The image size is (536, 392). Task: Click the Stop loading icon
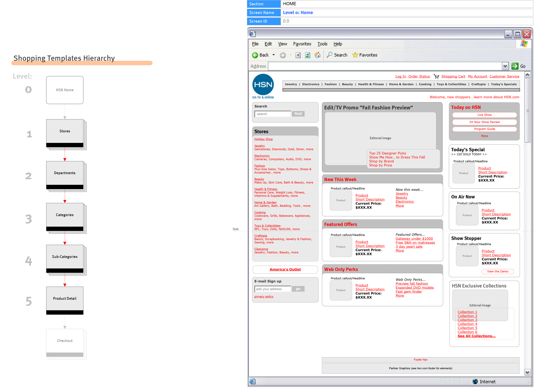click(x=298, y=55)
